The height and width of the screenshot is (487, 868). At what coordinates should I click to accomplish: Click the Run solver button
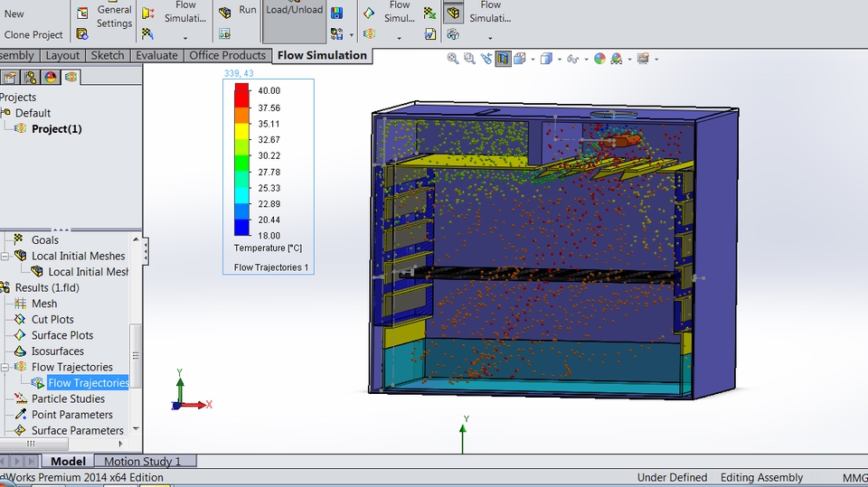pos(248,10)
